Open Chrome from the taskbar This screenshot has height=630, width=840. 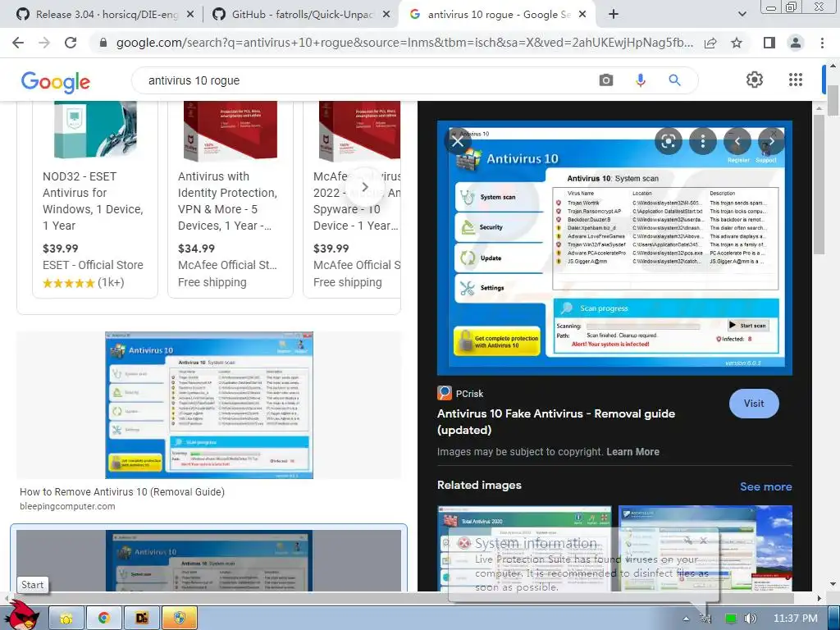click(x=104, y=619)
